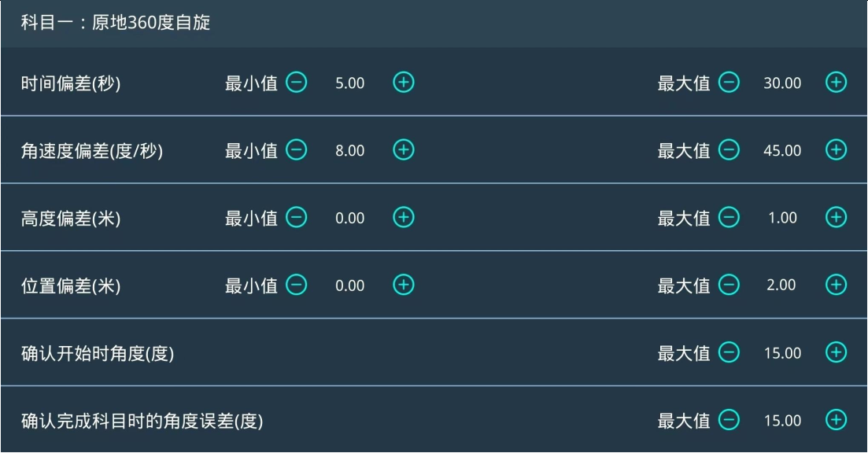
Task: Decrease 角速度偏差 最小值 with minus icon
Action: click(x=297, y=150)
